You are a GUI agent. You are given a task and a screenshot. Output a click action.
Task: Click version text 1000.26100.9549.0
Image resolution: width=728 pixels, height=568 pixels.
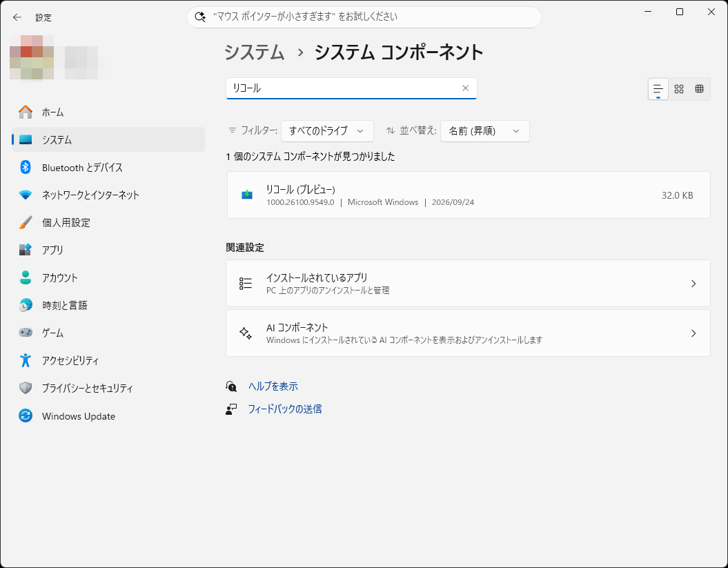(300, 202)
